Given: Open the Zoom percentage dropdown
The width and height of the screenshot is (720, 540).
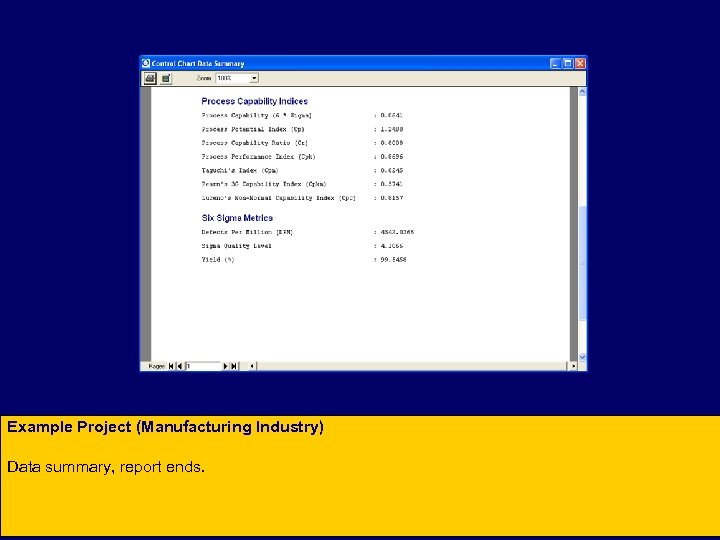Looking at the screenshot, I should 254,78.
